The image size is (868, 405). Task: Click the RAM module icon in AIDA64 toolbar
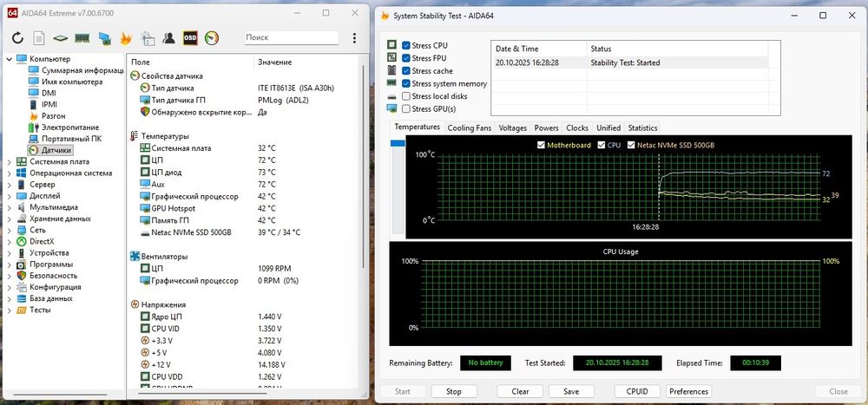(82, 38)
